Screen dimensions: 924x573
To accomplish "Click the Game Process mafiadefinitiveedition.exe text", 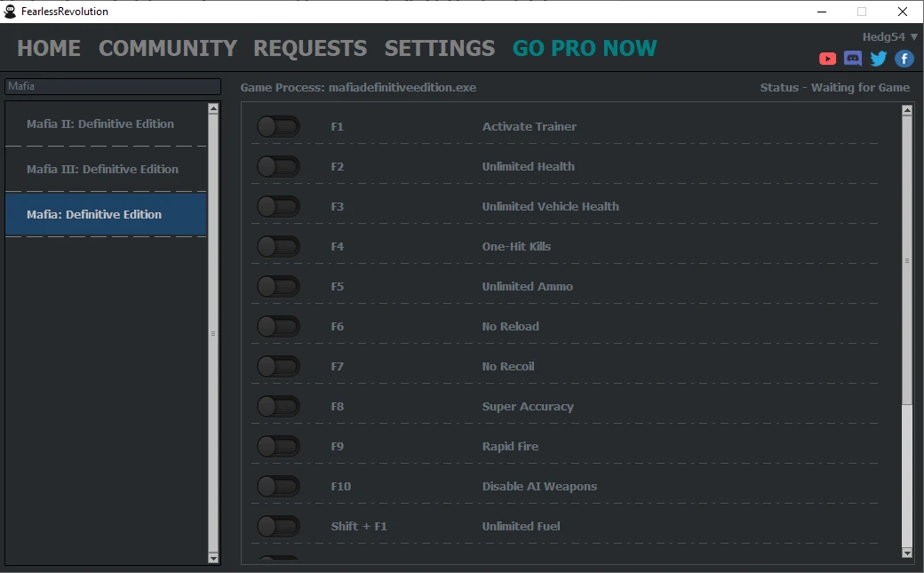I will (x=358, y=87).
